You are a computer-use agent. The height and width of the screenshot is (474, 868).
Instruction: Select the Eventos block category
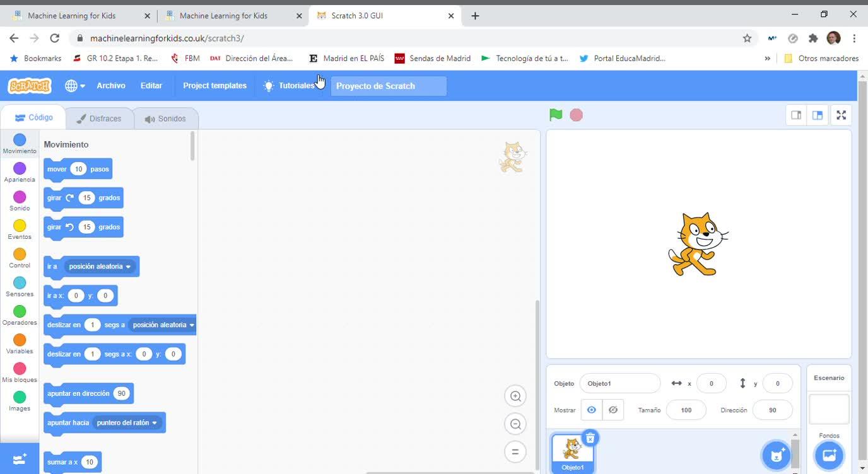(20, 229)
